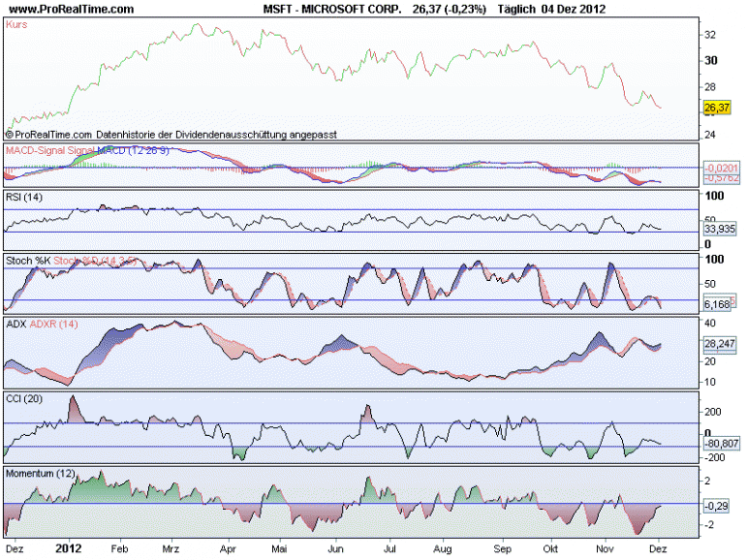Click the 33,935 RSI value box
The height and width of the screenshot is (560, 746).
tap(719, 229)
